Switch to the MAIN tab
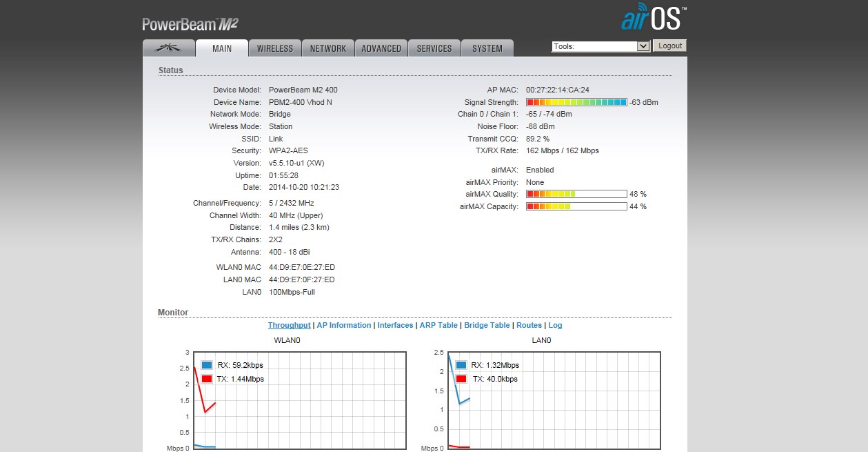This screenshot has width=868, height=452. pyautogui.click(x=222, y=48)
